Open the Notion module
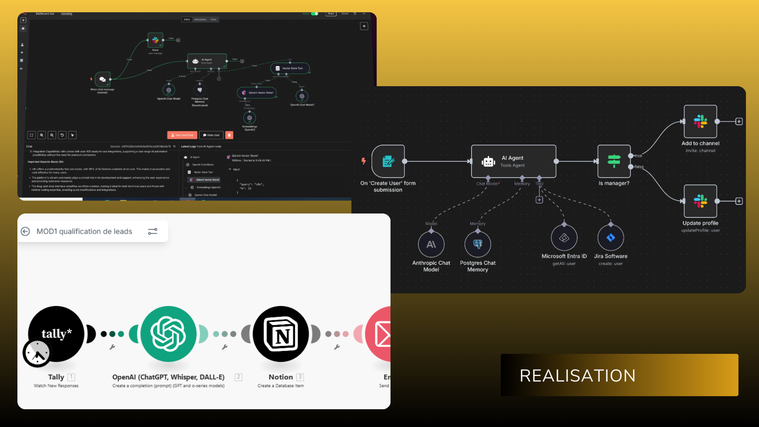Image resolution: width=759 pixels, height=427 pixels. pos(281,334)
